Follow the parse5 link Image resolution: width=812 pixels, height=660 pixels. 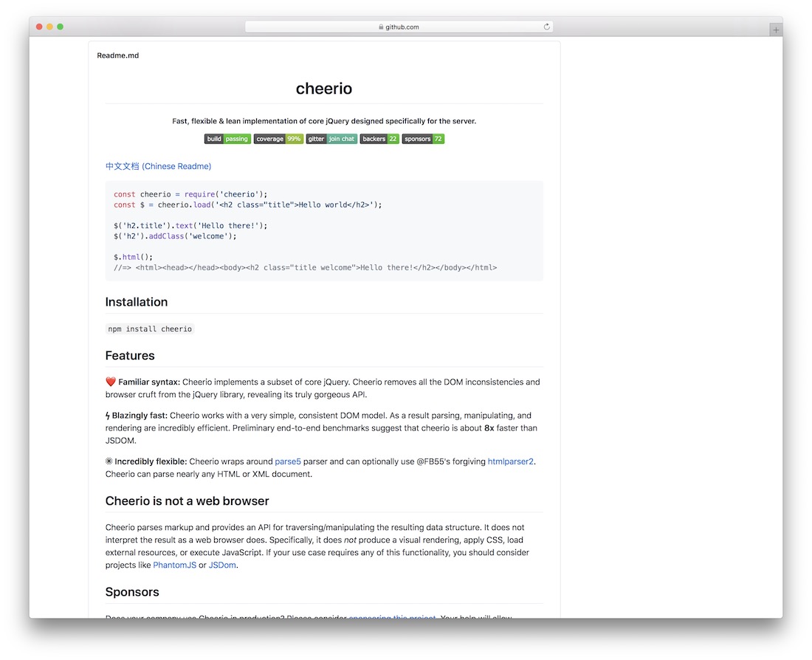pyautogui.click(x=287, y=461)
